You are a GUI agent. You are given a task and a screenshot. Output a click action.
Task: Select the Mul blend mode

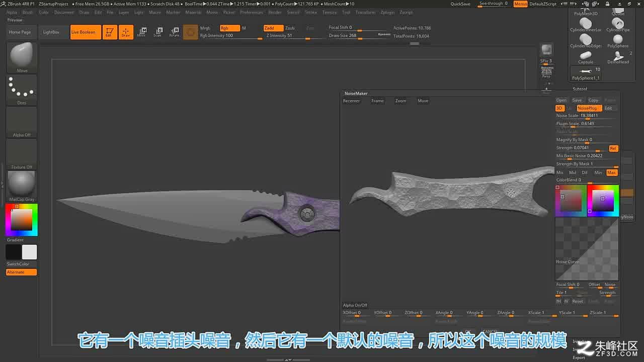pos(573,172)
